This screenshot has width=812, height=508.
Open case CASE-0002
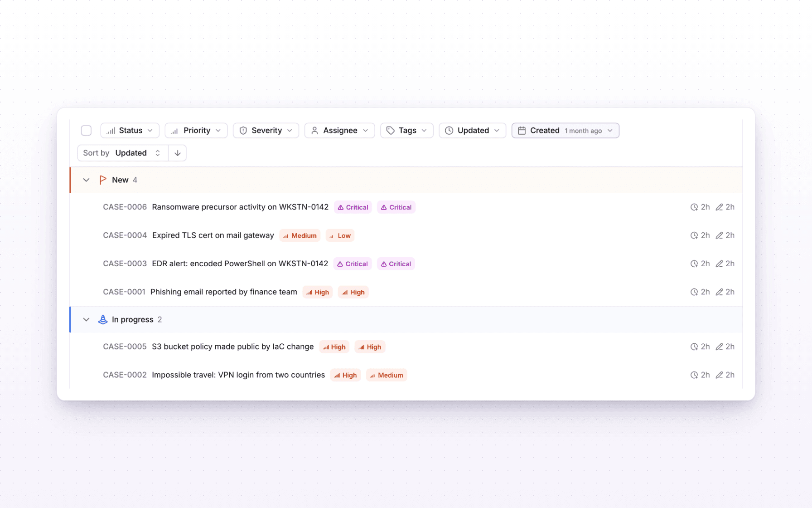(x=125, y=375)
